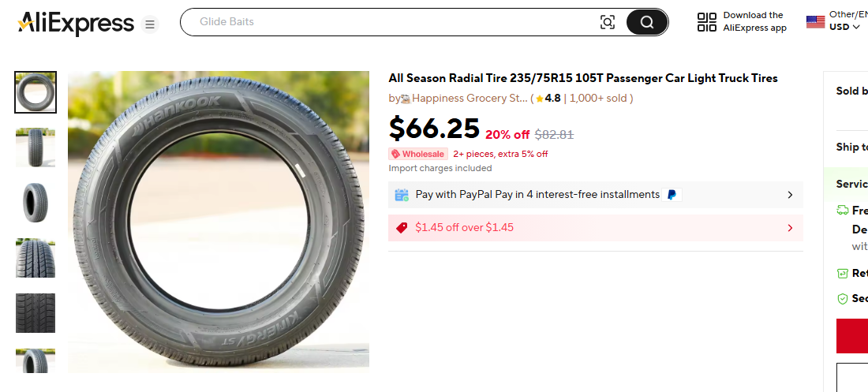Click the QR code app icon
Viewport: 868px width, 392px height.
(707, 22)
